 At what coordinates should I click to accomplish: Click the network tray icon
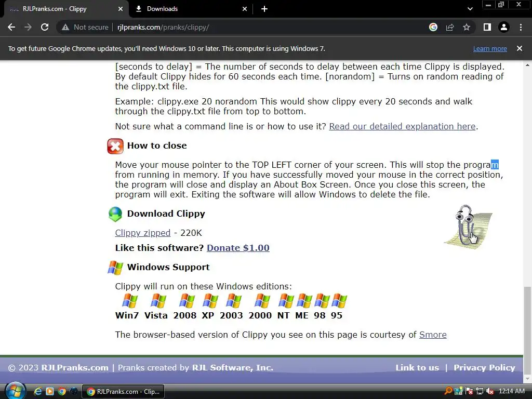click(x=480, y=391)
